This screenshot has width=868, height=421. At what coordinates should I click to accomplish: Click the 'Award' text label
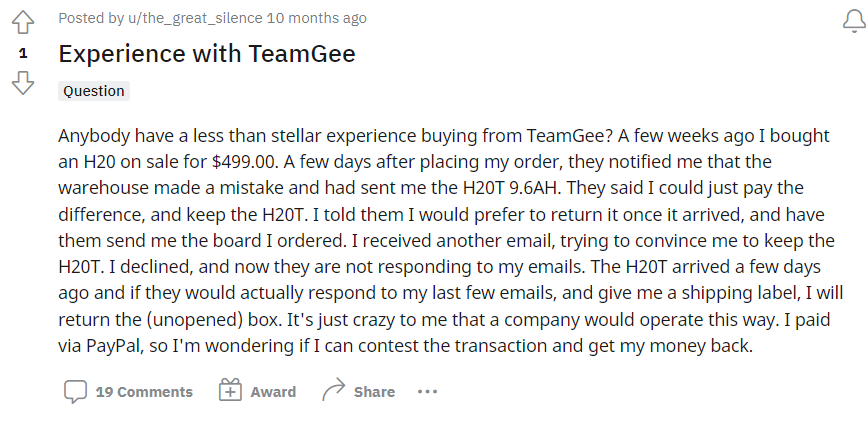click(x=273, y=392)
